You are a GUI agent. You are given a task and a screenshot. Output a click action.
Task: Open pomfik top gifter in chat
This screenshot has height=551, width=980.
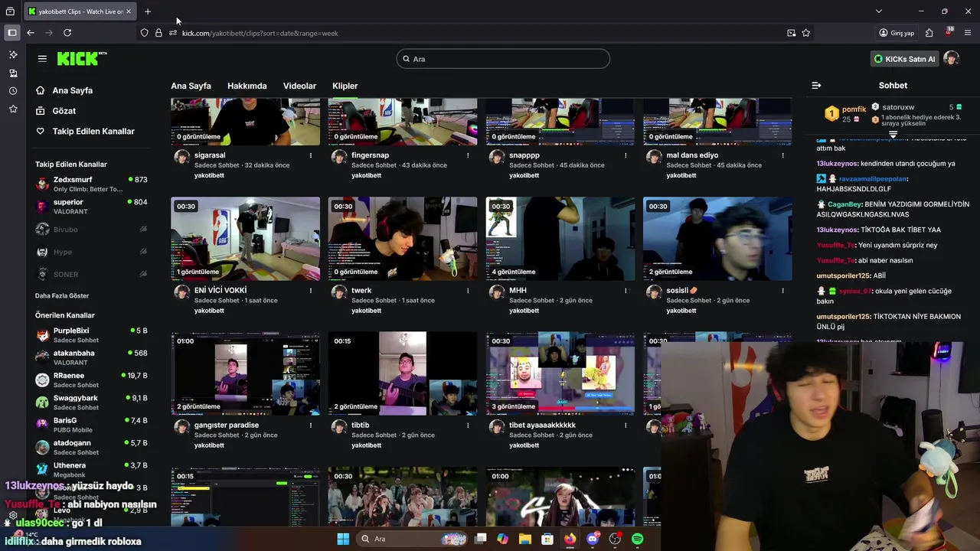(x=846, y=114)
